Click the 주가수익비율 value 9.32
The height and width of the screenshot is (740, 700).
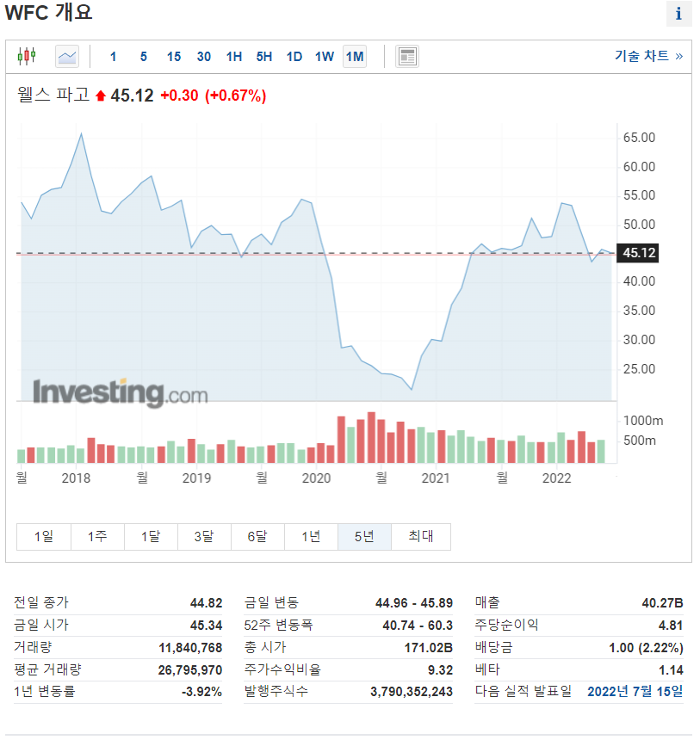coord(440,670)
